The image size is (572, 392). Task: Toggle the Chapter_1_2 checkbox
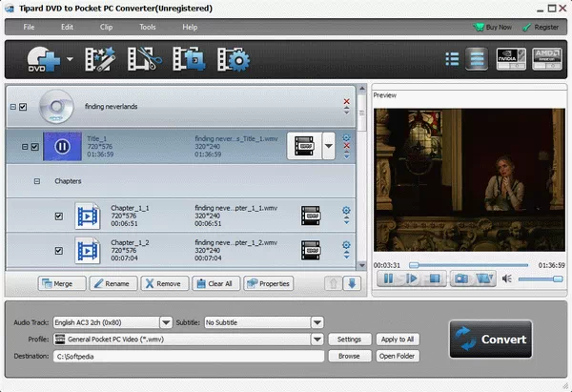[59, 252]
